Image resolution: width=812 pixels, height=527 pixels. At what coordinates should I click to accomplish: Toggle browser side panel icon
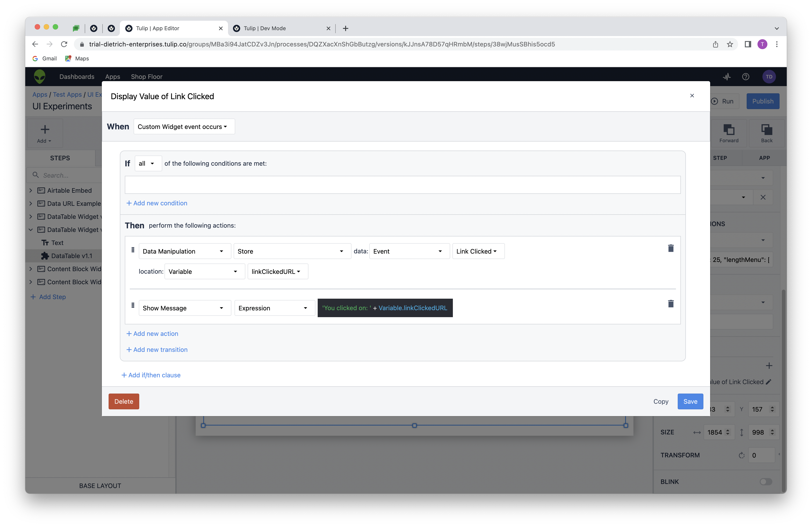(748, 44)
